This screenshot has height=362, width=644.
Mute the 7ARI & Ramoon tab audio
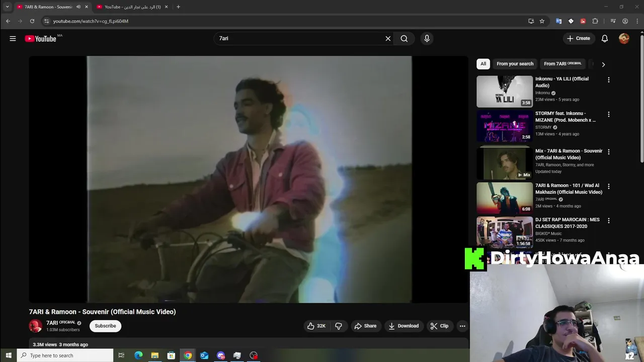(x=78, y=7)
